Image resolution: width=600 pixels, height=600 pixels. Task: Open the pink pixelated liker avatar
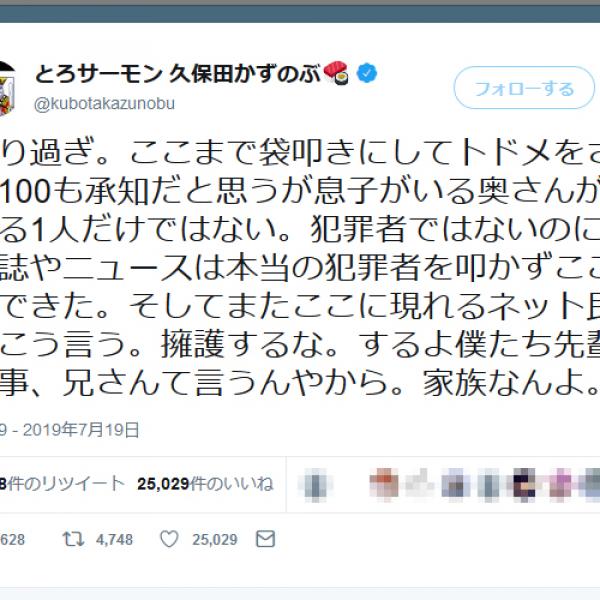click(x=560, y=484)
